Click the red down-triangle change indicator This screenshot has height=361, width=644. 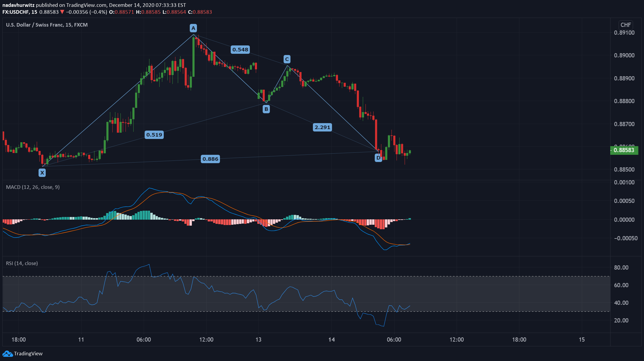(x=62, y=12)
